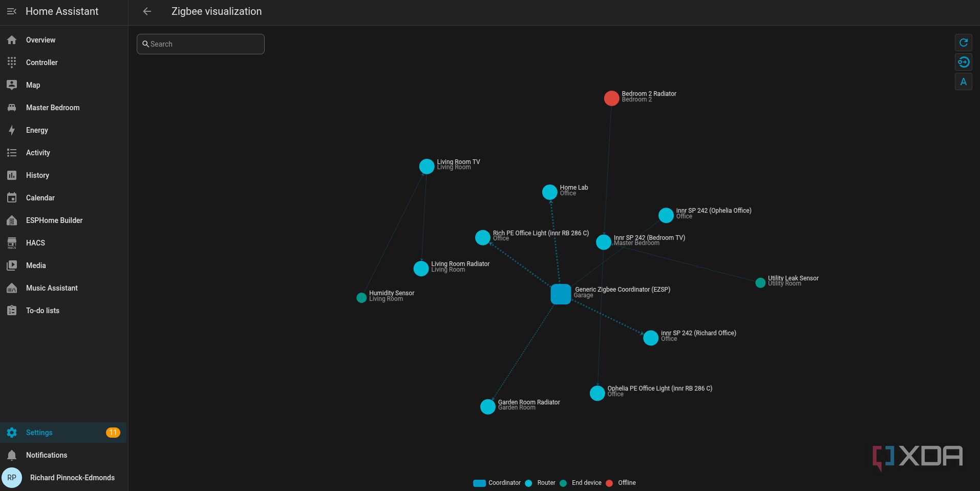Click the Settings gear icon

pyautogui.click(x=12, y=433)
